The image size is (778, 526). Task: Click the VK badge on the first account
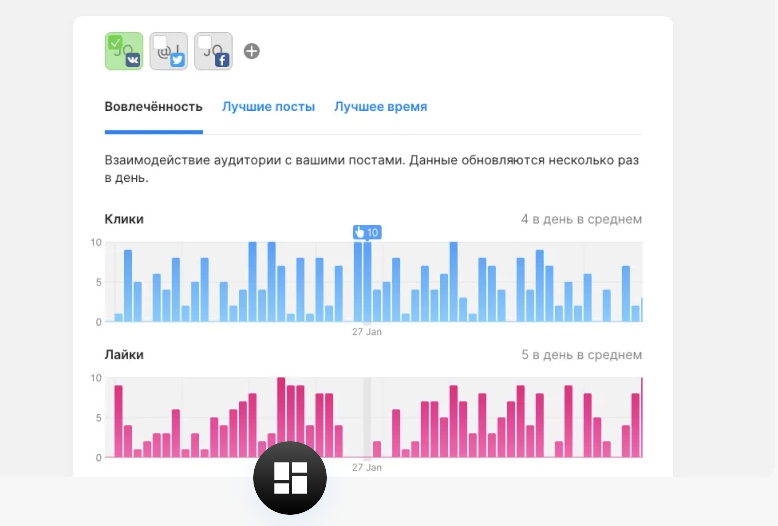tap(132, 60)
